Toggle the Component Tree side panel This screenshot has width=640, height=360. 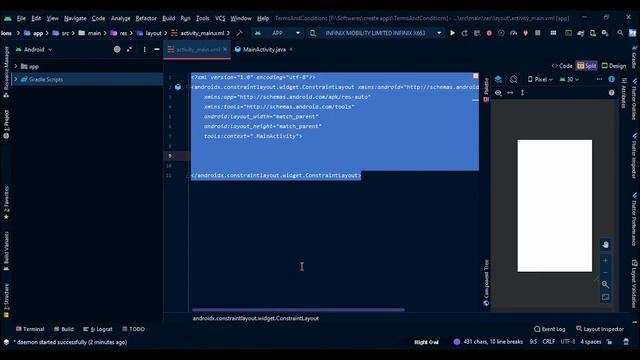click(x=486, y=282)
